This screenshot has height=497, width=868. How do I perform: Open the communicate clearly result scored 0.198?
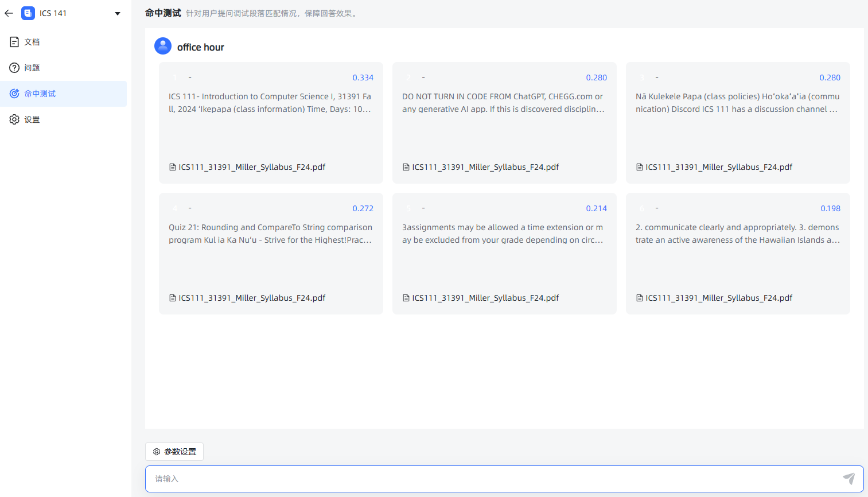pos(737,253)
